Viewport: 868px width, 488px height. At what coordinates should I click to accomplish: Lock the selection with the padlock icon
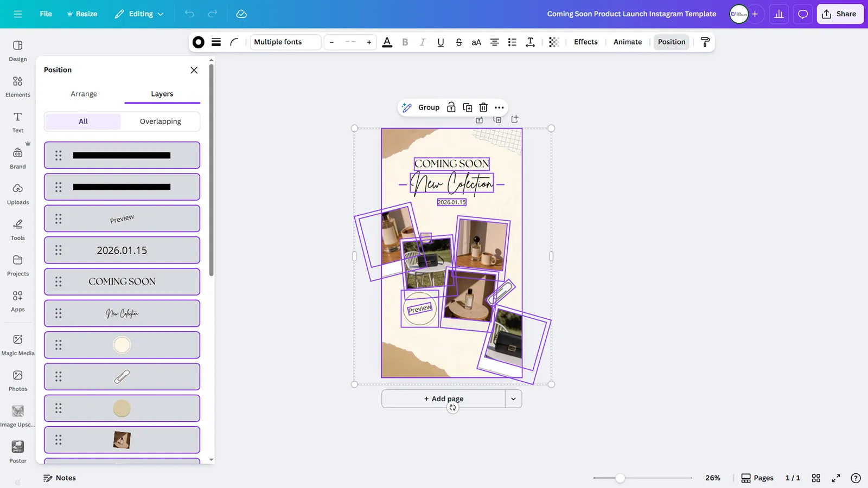(451, 107)
